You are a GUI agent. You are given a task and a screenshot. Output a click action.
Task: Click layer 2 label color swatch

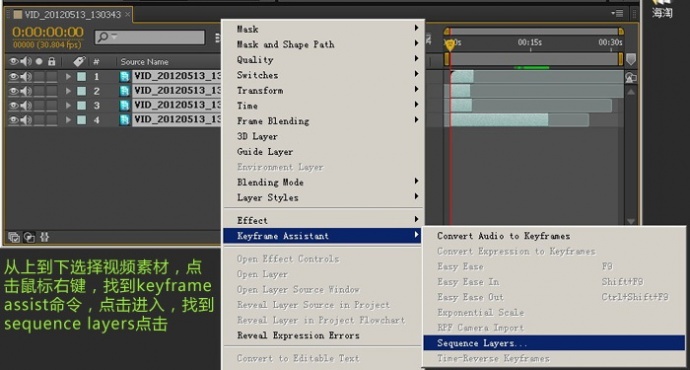pyautogui.click(x=81, y=91)
